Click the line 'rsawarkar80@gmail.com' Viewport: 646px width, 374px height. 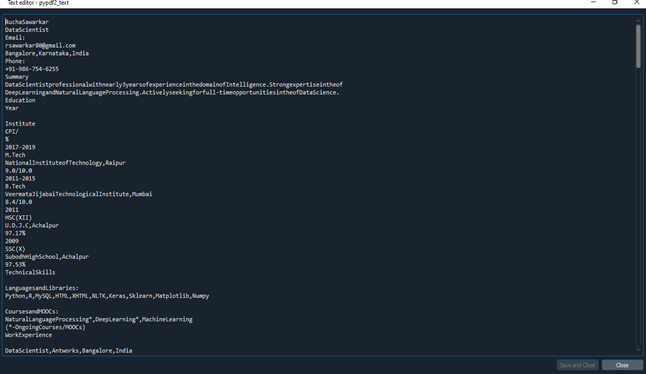coord(40,45)
